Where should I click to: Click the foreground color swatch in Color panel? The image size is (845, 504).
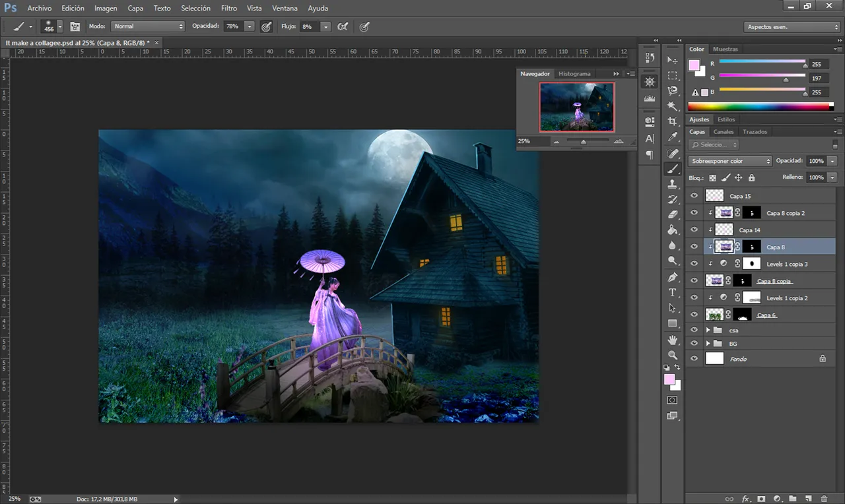[694, 65]
